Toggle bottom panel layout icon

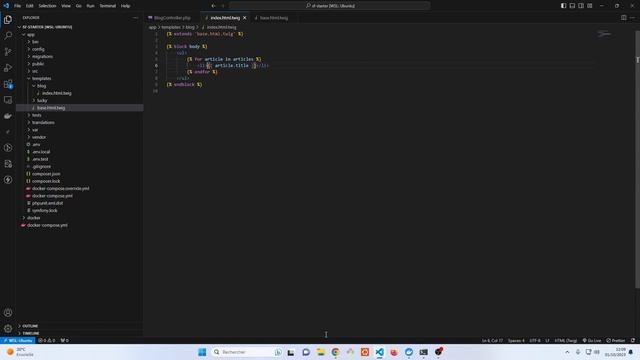point(572,6)
